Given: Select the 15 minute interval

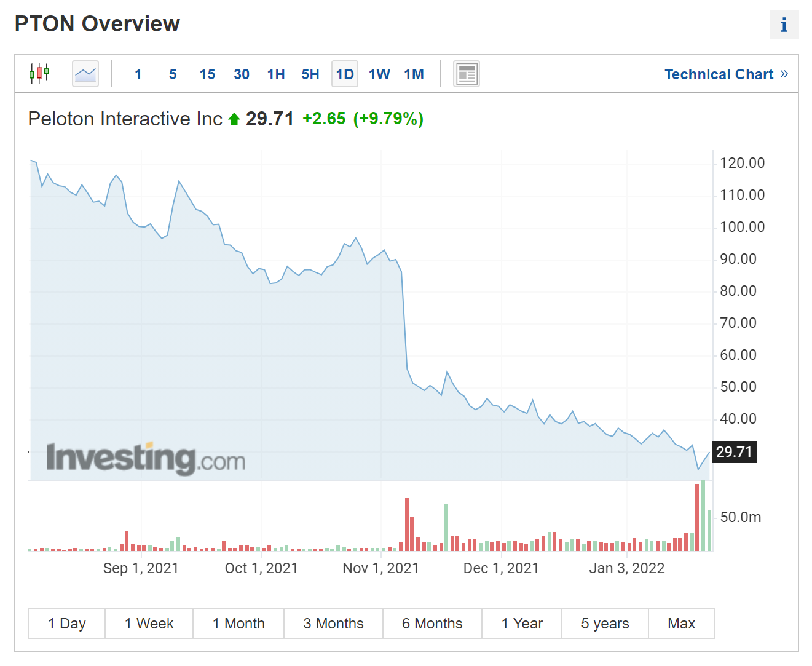Looking at the screenshot, I should coord(207,74).
